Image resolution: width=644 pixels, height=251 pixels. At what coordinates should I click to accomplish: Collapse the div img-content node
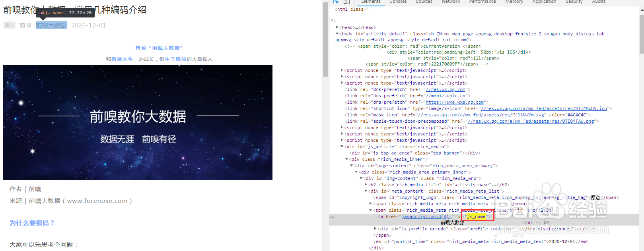pos(361,178)
